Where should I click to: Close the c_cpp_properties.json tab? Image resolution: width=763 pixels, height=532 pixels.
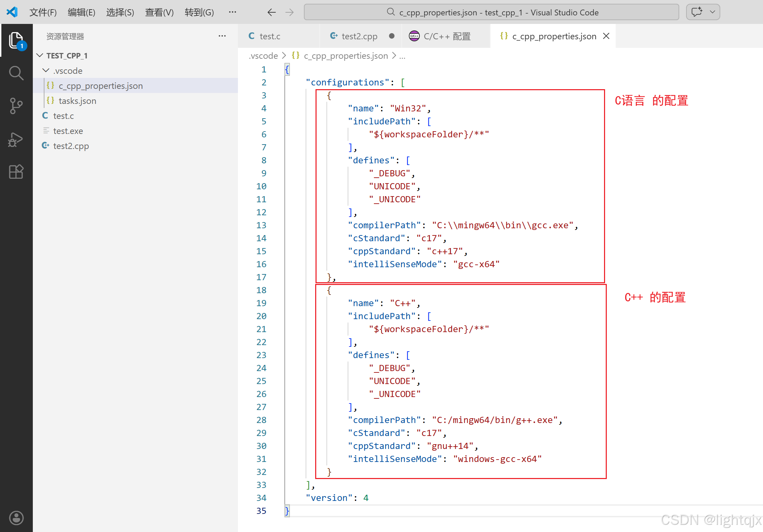pyautogui.click(x=606, y=36)
